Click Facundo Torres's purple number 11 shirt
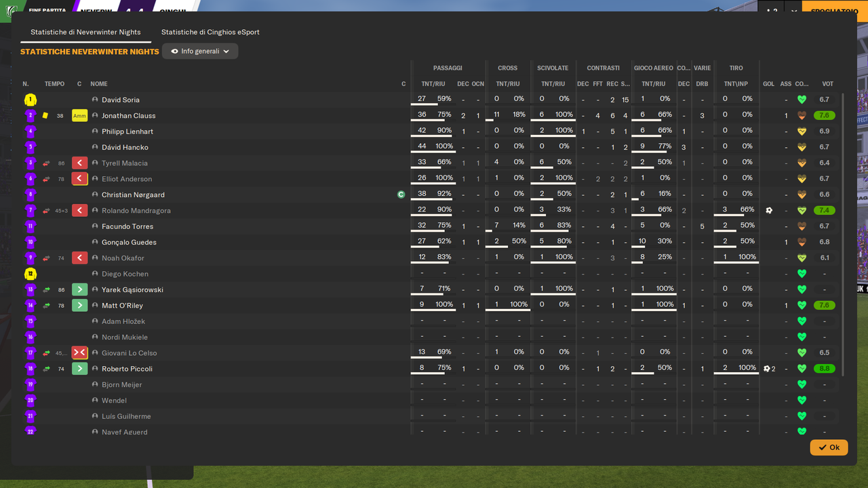 point(30,226)
